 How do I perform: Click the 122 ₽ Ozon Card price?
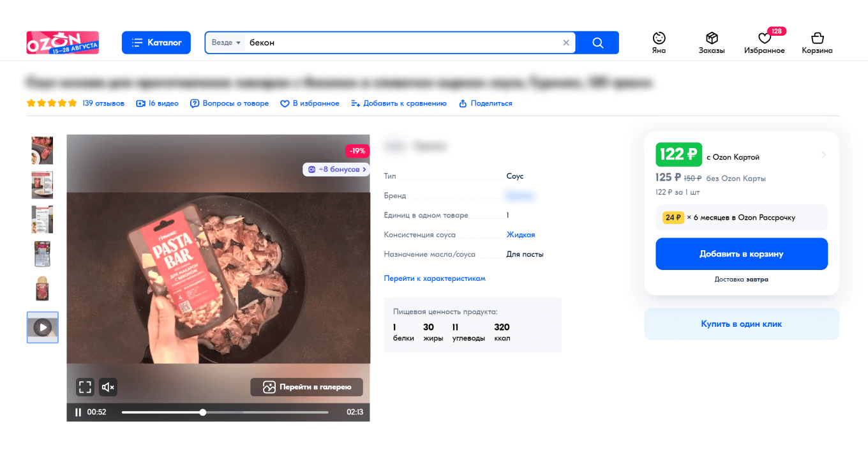(x=679, y=154)
